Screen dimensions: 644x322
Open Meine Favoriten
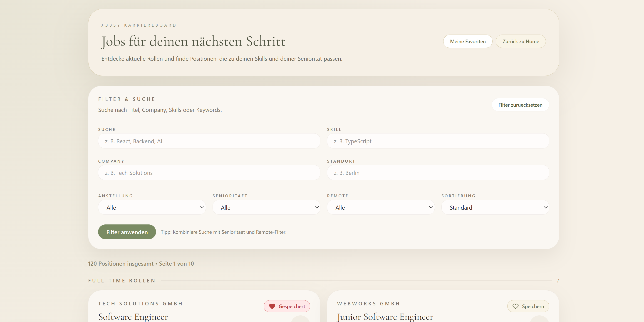click(x=468, y=41)
